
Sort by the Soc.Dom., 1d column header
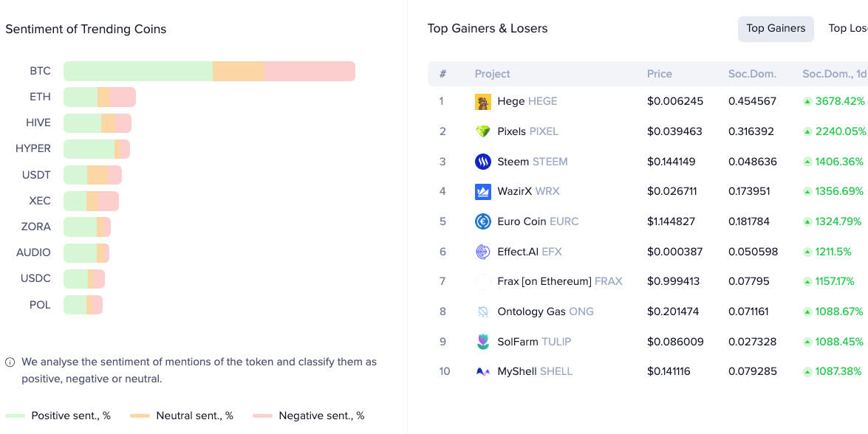click(835, 74)
